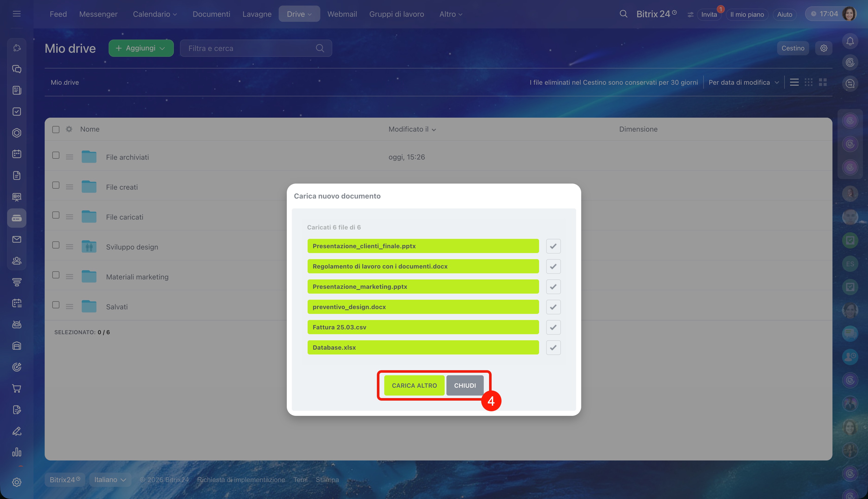
Task: Toggle select-all checkbox beside Nome
Action: (56, 129)
